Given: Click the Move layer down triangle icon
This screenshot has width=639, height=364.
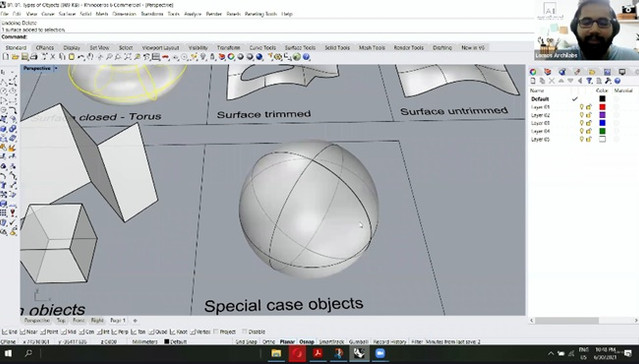Looking at the screenshot, I should click(571, 81).
